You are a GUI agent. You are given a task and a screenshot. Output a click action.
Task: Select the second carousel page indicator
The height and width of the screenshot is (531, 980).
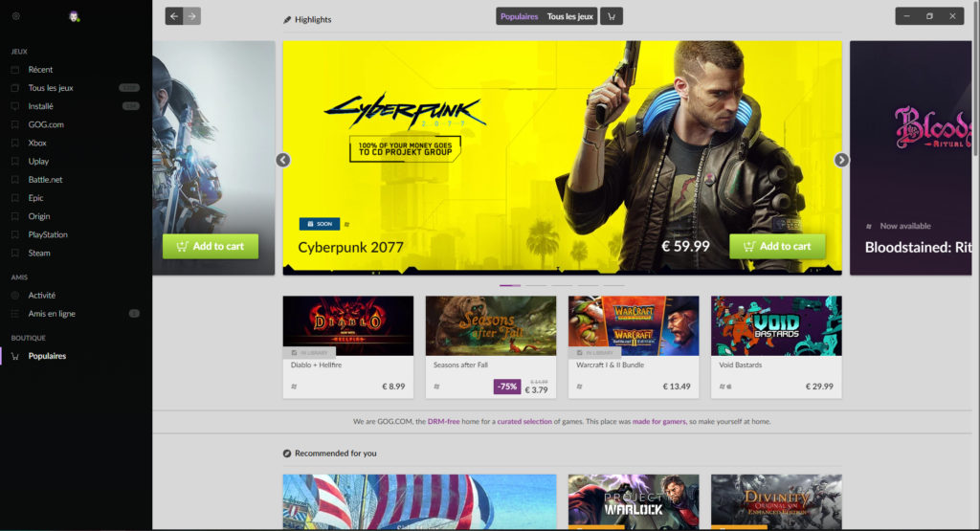[536, 285]
